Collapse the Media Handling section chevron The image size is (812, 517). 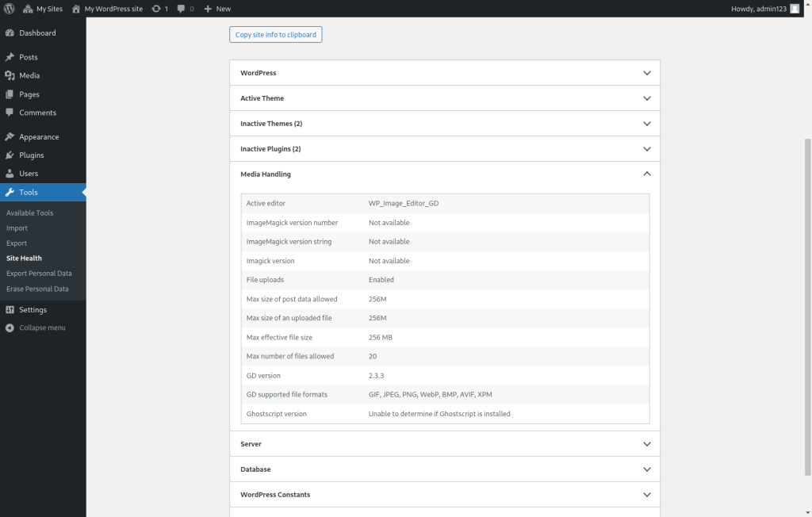(647, 174)
